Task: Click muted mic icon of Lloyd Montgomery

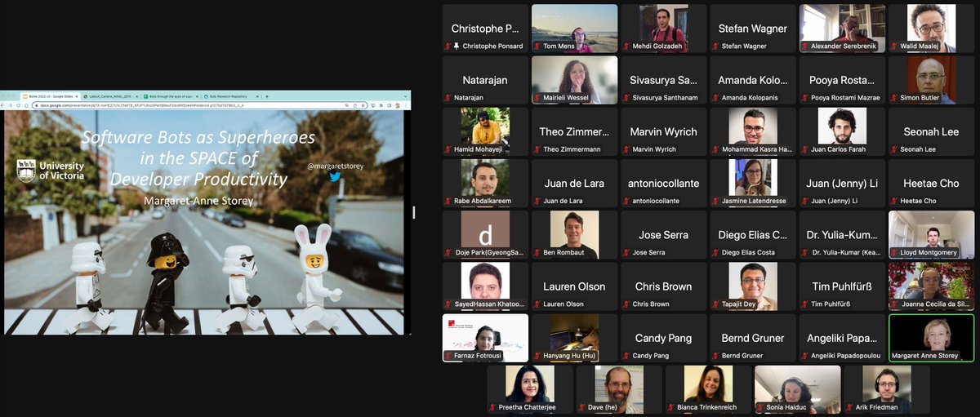Action: [x=893, y=253]
